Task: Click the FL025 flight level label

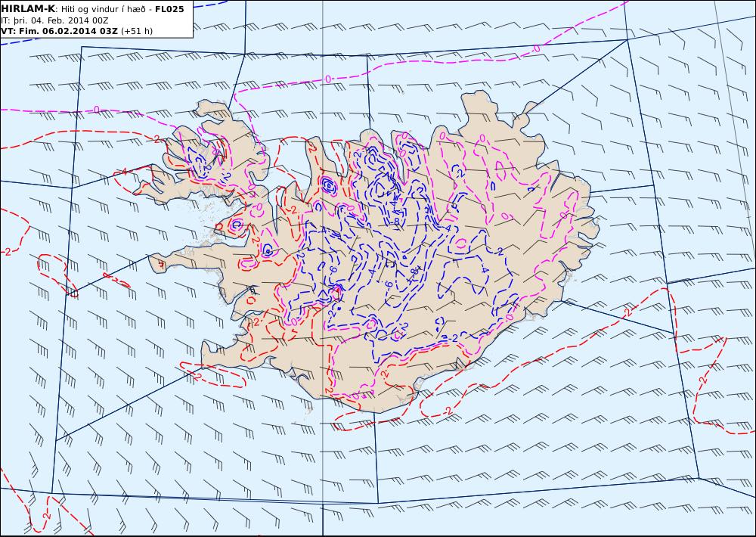Action: (x=169, y=9)
